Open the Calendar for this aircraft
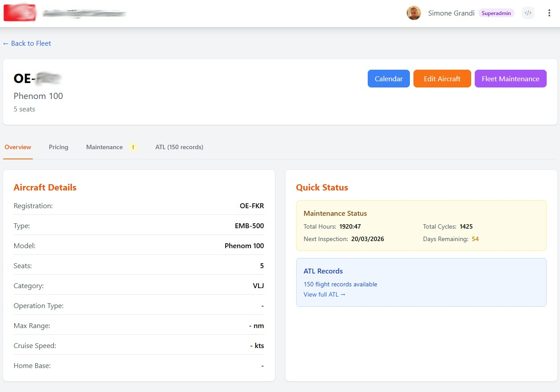The width and height of the screenshot is (560, 392). [389, 79]
